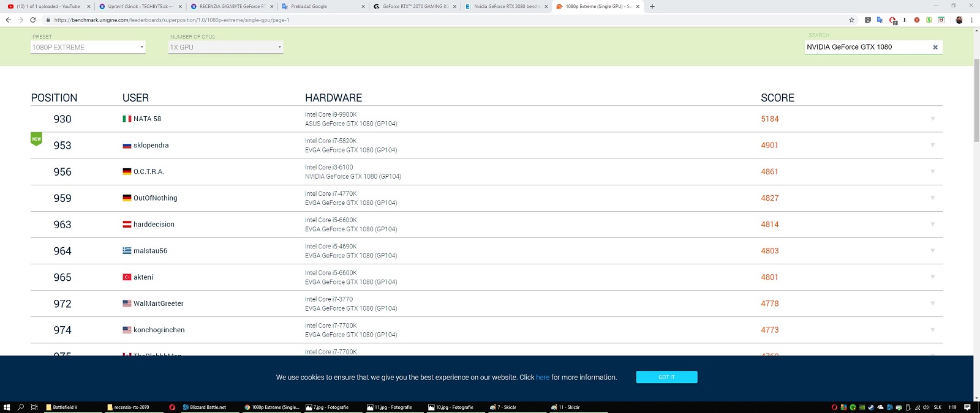The width and height of the screenshot is (980, 413).
Task: Click the browser address bar URL
Action: coord(171,20)
